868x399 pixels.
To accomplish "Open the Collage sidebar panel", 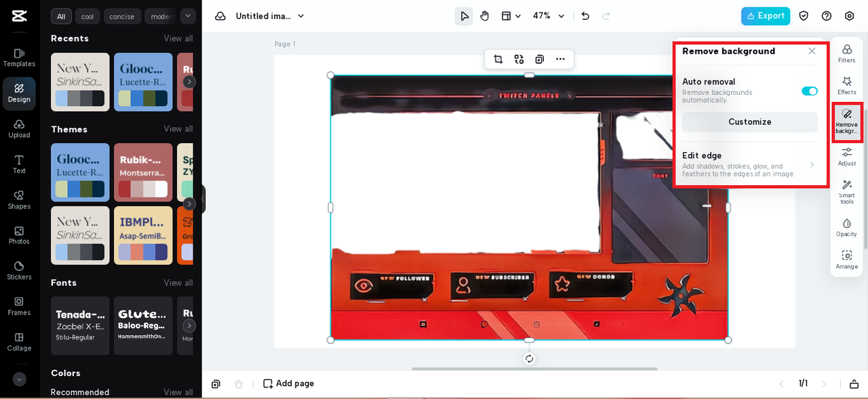I will [x=19, y=342].
